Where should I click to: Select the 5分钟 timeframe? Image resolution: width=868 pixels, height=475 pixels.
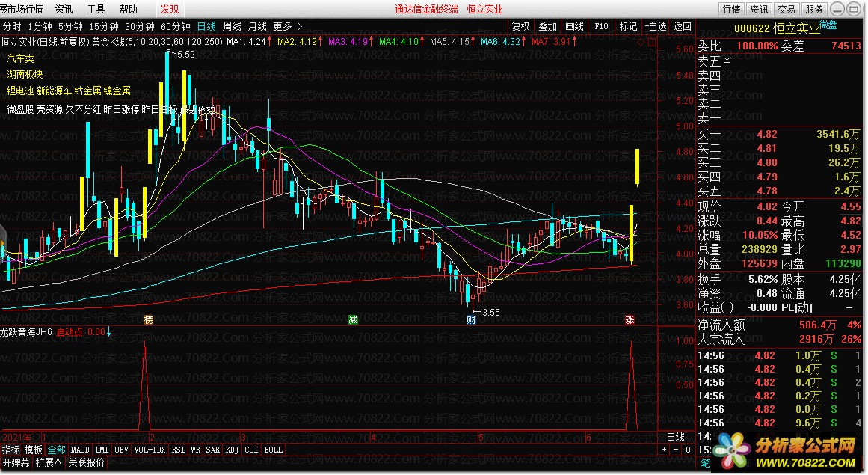point(70,26)
